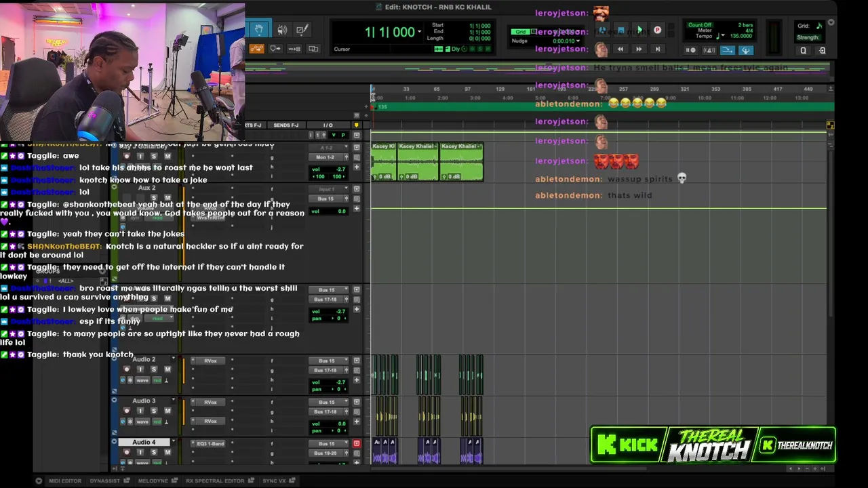Select the Grabber hand tool
Screen dimensions: 868x488
pos(258,30)
